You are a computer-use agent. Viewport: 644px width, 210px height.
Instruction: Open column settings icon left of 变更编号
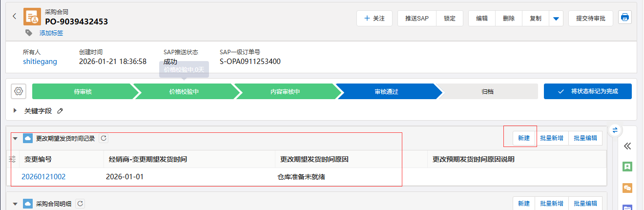(x=12, y=159)
